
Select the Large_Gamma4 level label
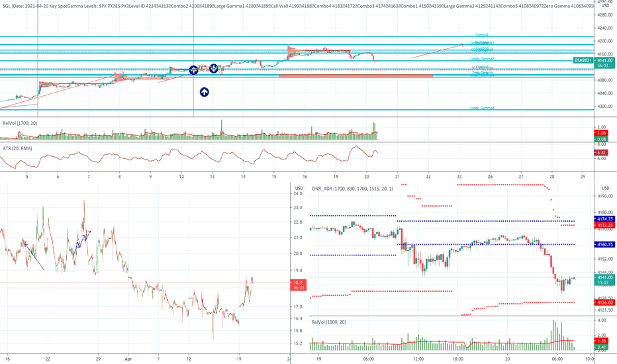click(x=482, y=108)
